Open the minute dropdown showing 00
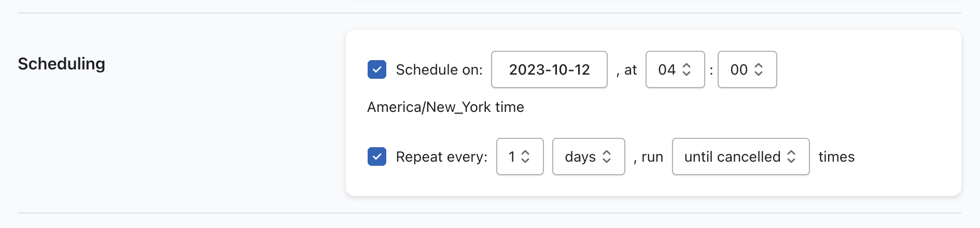 pyautogui.click(x=747, y=69)
